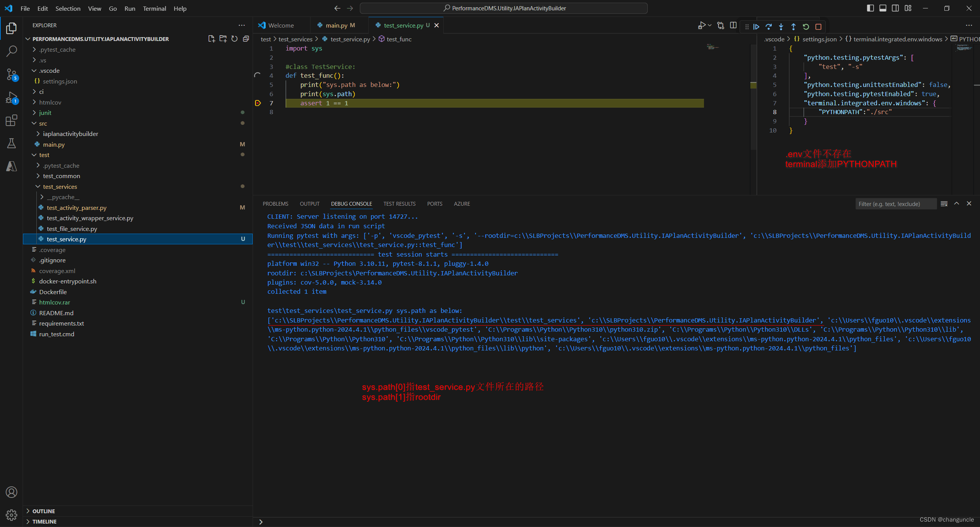Click settings.json in right editor breadcrumb
980x527 pixels.
pos(819,39)
